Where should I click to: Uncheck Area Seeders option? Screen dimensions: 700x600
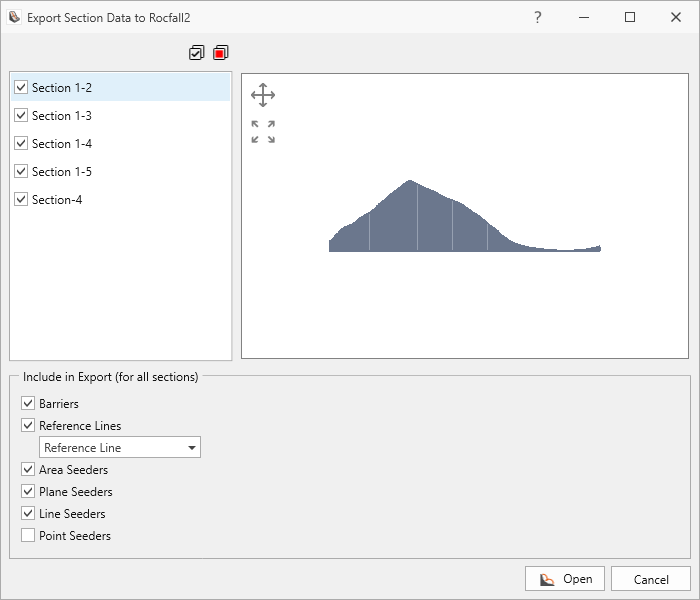(x=28, y=469)
